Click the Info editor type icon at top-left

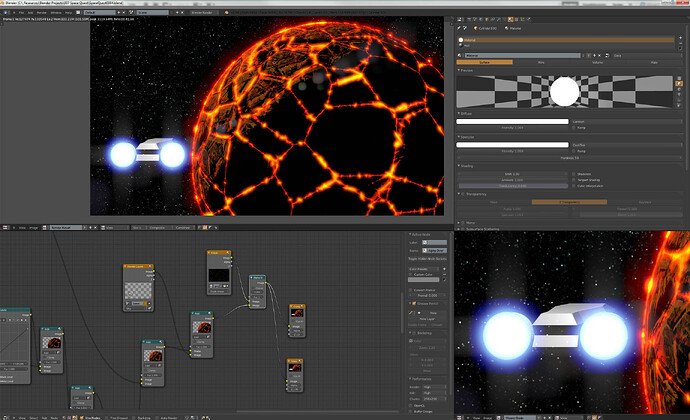[x=5, y=12]
